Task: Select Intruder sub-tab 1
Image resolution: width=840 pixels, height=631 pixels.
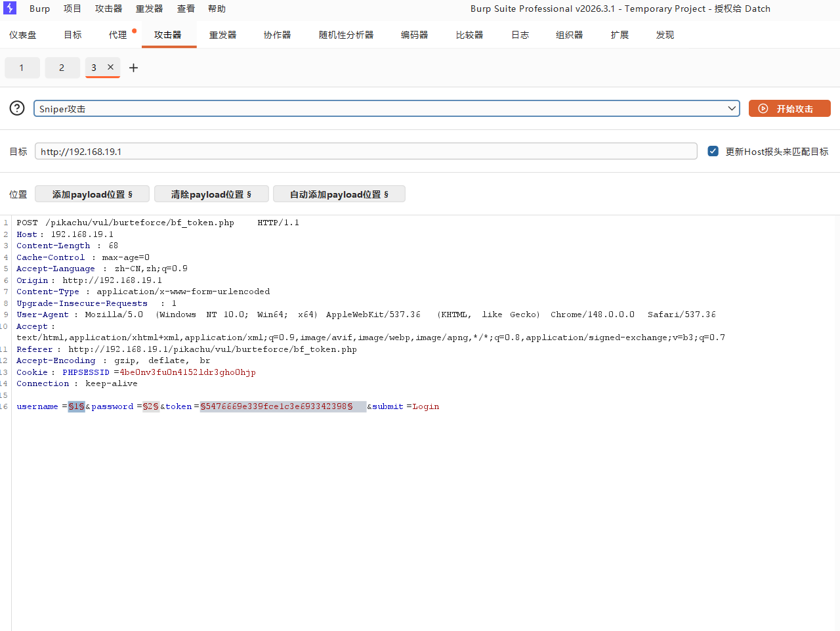Action: [22, 68]
